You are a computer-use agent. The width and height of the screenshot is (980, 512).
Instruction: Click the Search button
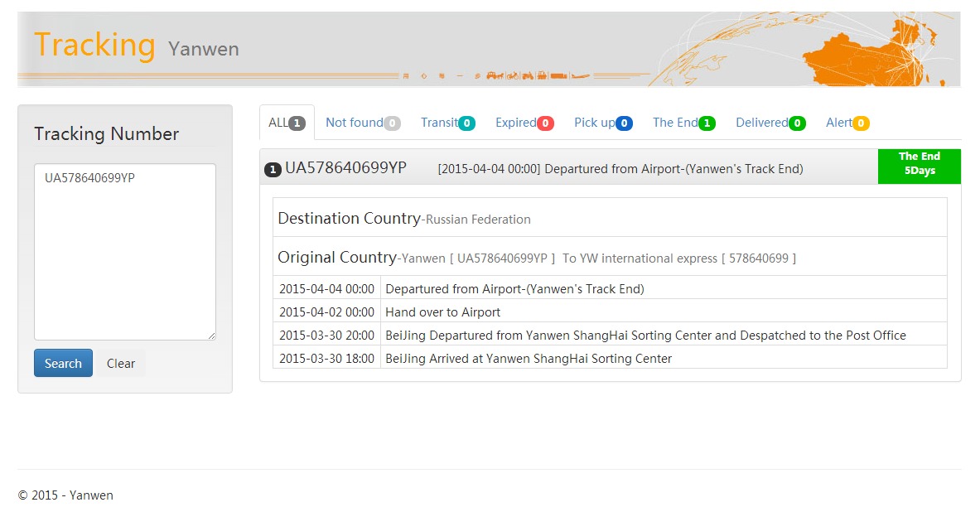pos(63,363)
